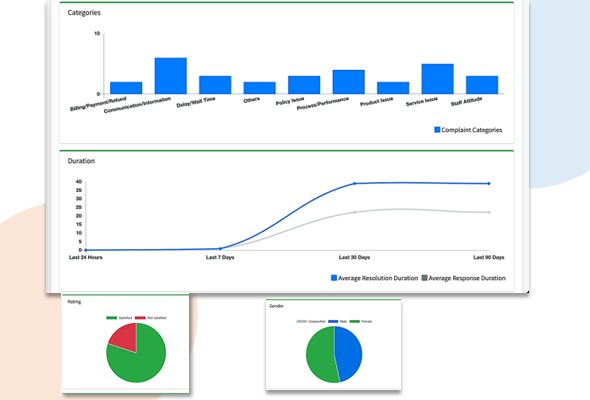Click the Billing/Payment/Refund bar
590x400 pixels.
pyautogui.click(x=126, y=88)
